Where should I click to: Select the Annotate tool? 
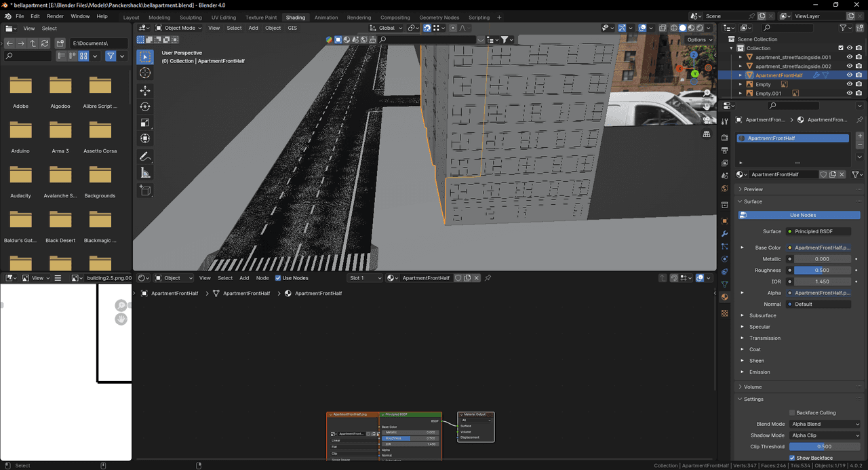145,157
